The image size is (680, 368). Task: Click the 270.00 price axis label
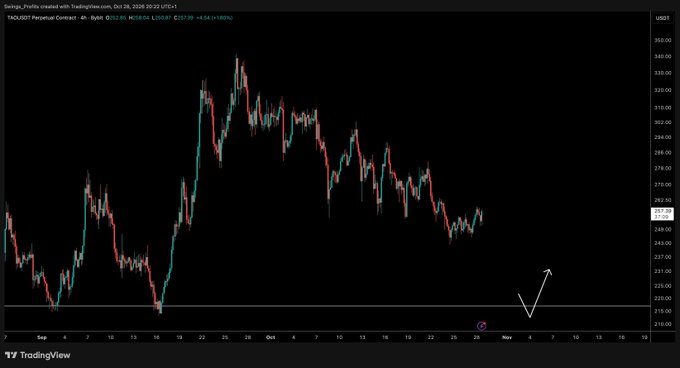(x=662, y=185)
